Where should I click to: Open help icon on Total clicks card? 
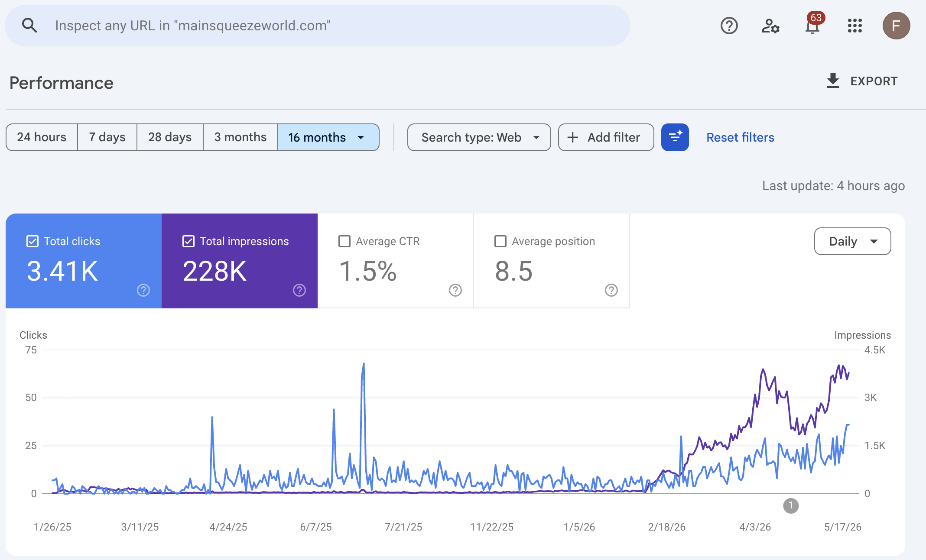point(143,290)
